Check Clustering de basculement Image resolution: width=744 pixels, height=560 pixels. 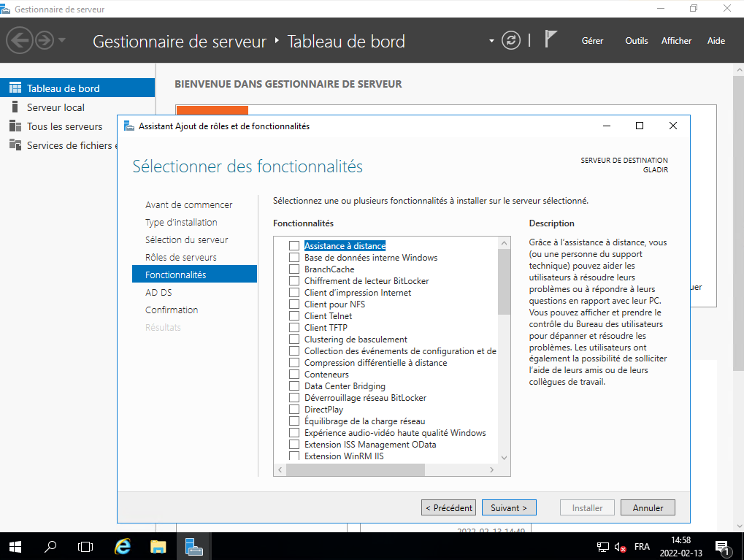click(294, 340)
